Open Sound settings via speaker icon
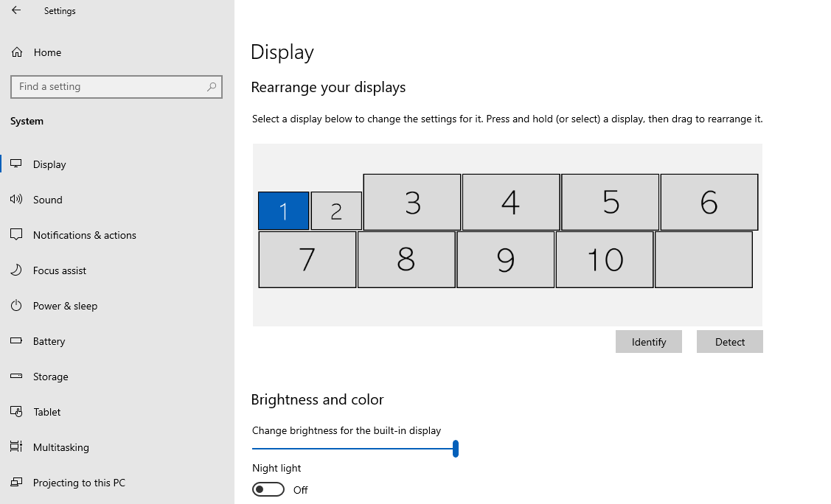 click(16, 199)
